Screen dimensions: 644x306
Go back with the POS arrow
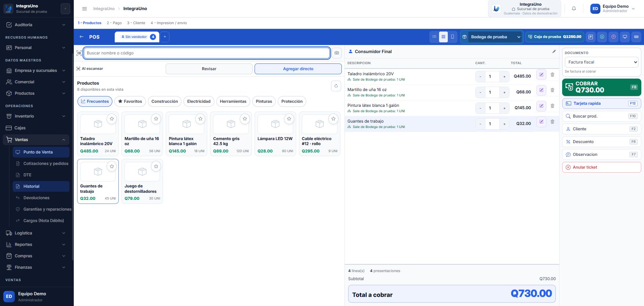82,37
